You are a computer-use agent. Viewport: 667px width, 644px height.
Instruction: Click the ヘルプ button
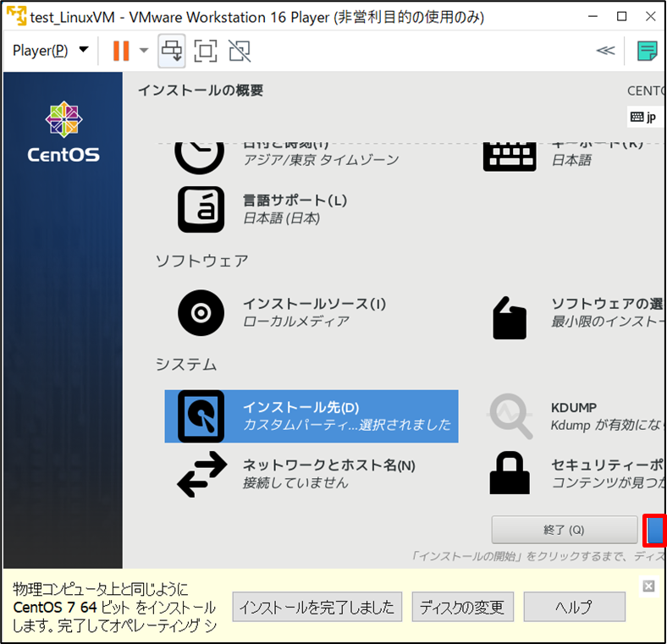coord(574,607)
